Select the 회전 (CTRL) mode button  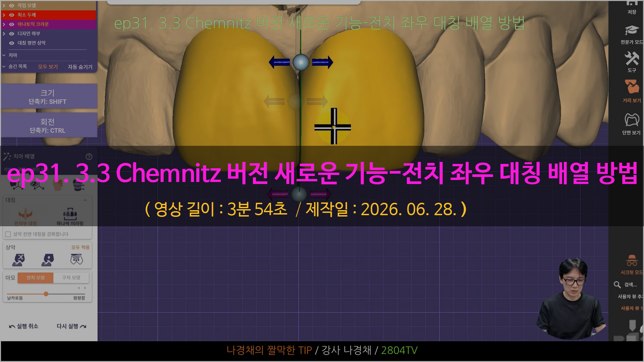pyautogui.click(x=49, y=125)
